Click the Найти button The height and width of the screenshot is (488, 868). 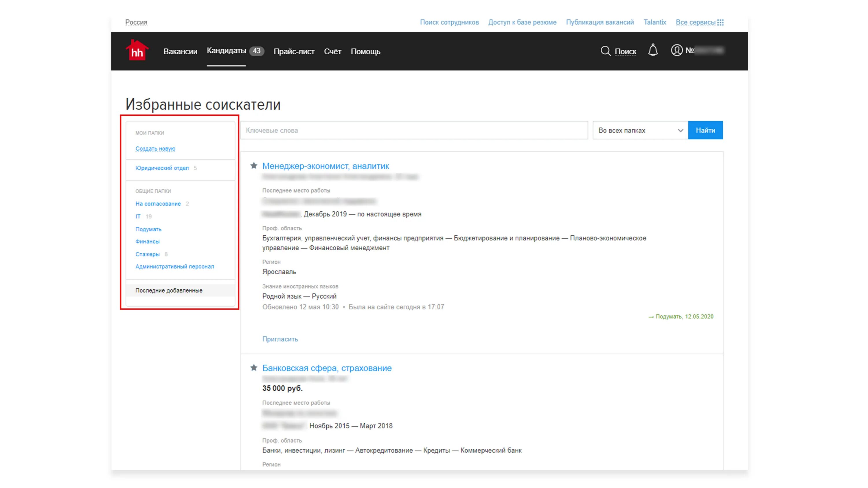(705, 130)
